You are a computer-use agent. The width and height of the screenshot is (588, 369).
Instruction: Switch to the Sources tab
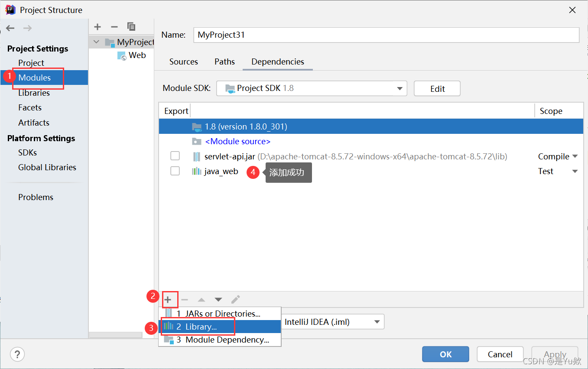tap(184, 61)
